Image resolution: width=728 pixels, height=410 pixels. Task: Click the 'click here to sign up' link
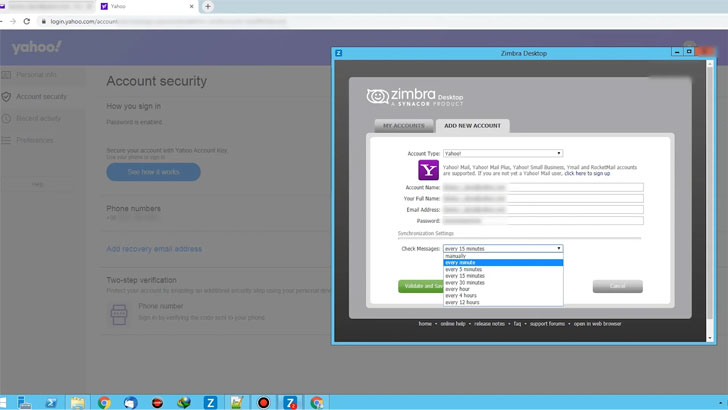tap(587, 173)
